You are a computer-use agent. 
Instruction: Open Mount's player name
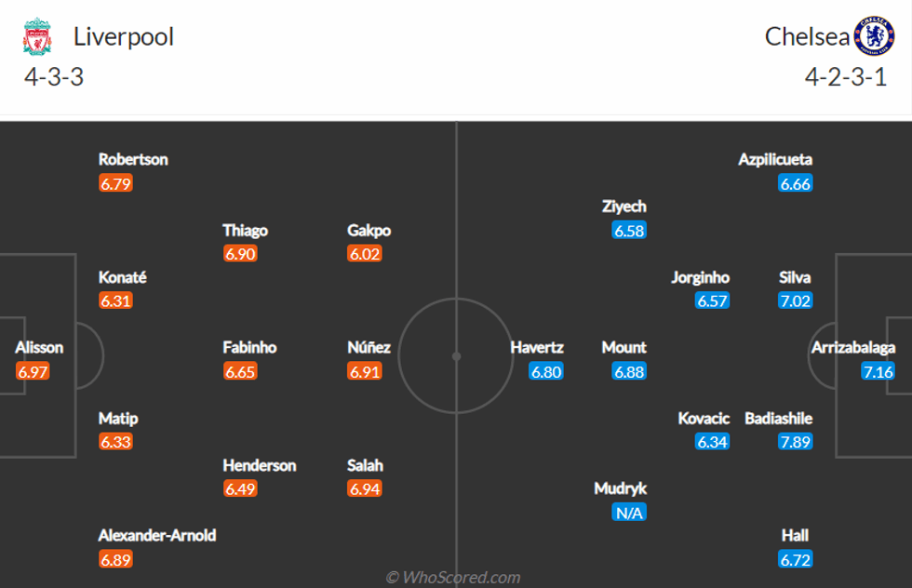[x=624, y=348]
